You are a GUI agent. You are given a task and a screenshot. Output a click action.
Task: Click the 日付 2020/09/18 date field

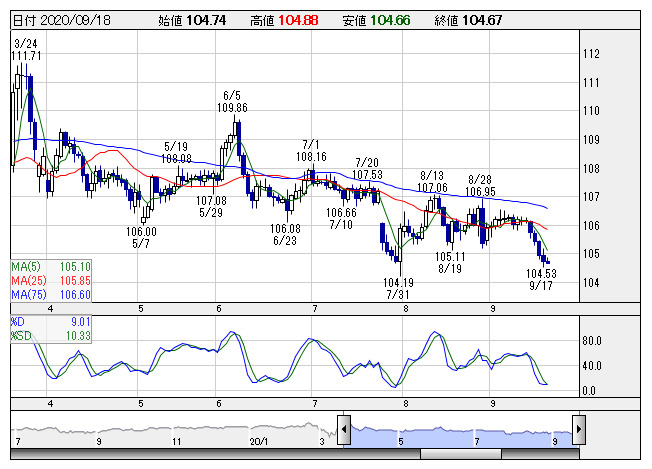pos(53,20)
